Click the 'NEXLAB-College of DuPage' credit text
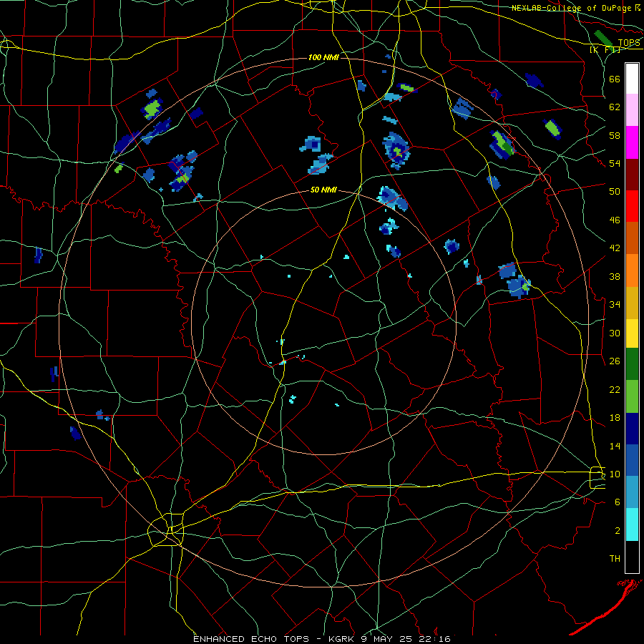 (x=572, y=8)
